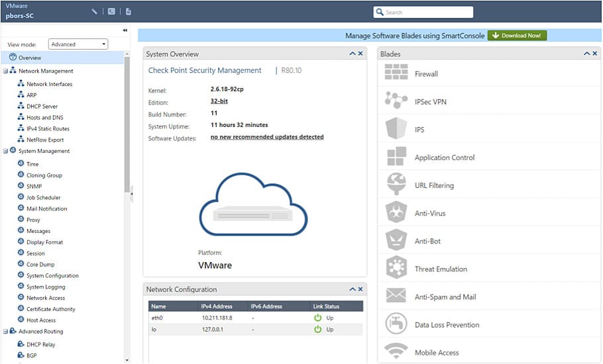Viewport: 603px width, 364px height.
Task: Open Display Format settings
Action: [44, 242]
